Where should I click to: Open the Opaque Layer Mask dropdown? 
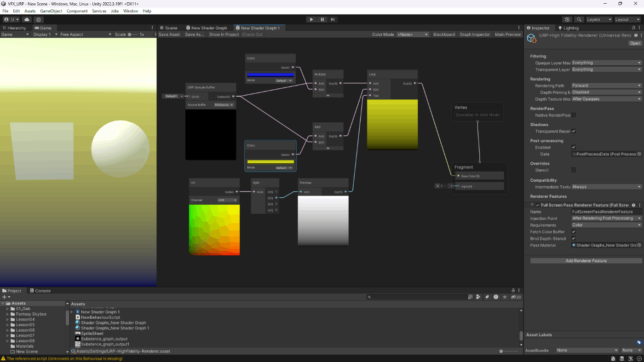pos(606,63)
